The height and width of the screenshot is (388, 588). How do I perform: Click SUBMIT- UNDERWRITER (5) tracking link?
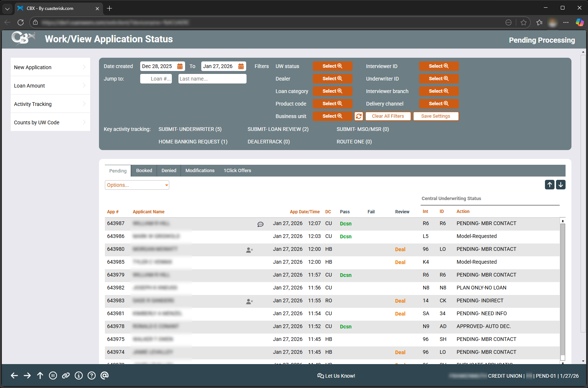190,129
